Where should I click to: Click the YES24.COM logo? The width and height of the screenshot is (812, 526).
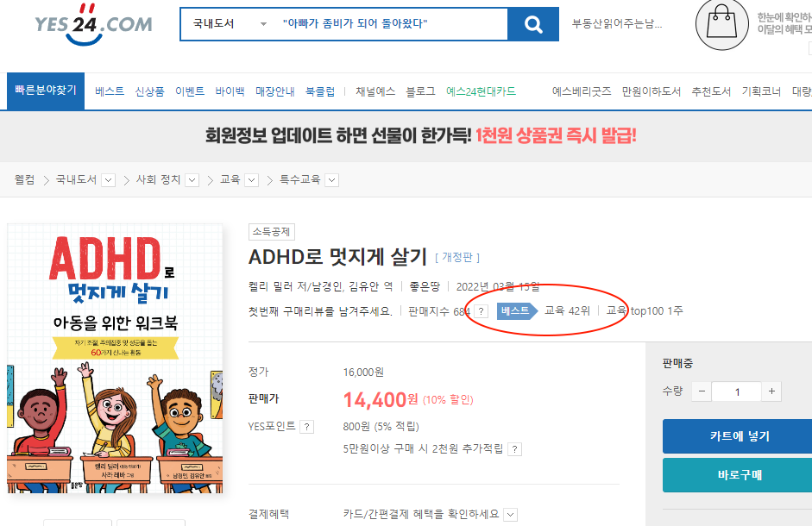[94, 24]
